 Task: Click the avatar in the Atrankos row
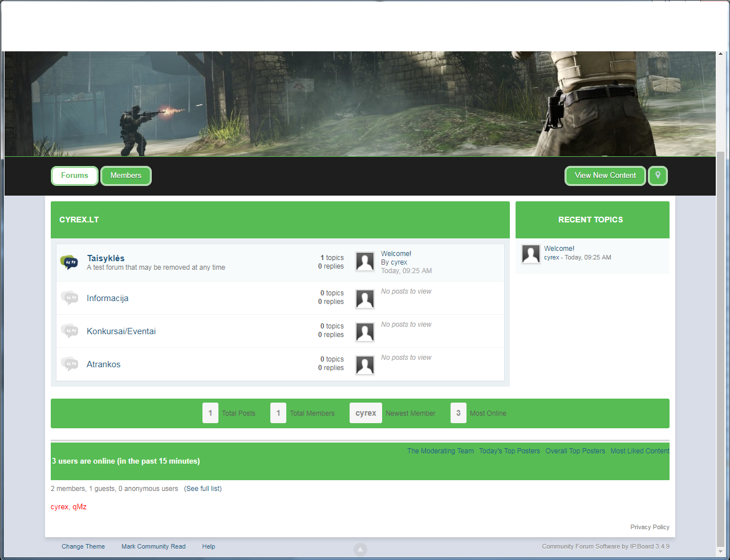[365, 365]
